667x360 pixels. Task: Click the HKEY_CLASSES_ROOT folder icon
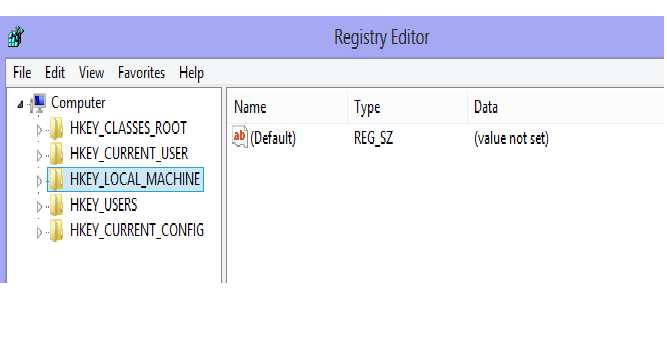tap(56, 129)
